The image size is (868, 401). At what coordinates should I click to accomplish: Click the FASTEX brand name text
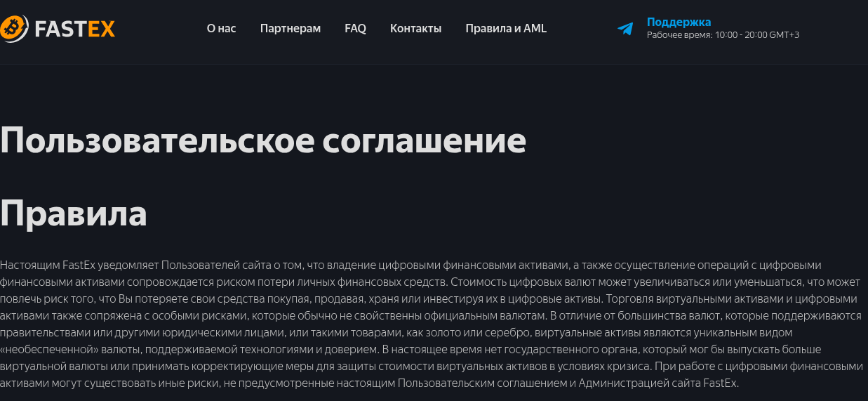coord(74,29)
